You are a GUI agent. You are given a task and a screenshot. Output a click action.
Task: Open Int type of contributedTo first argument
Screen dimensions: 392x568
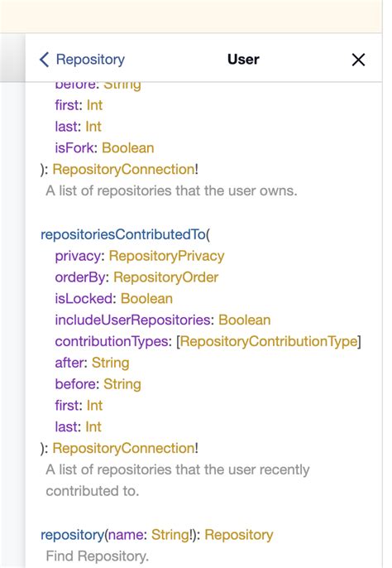pyautogui.click(x=94, y=406)
